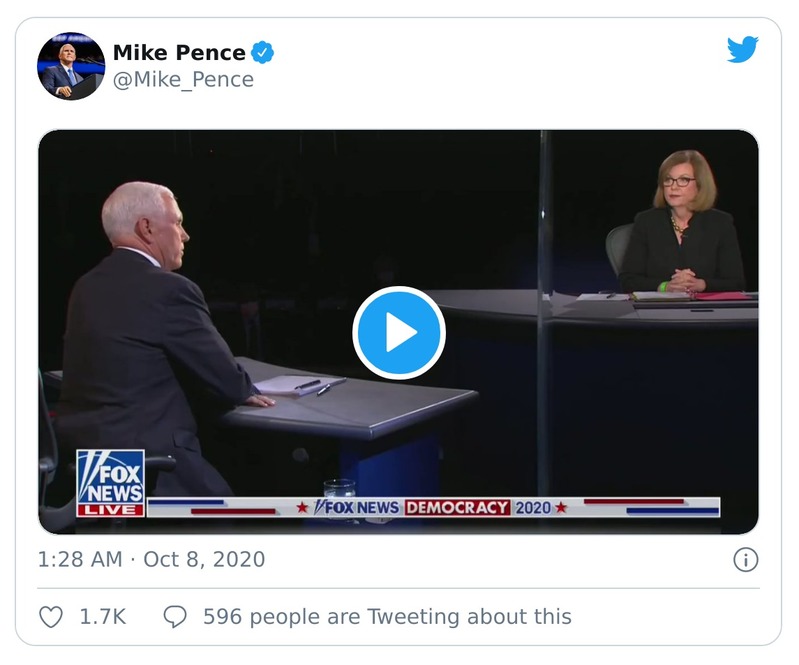Click the Fox News logo in video corner
799x665 pixels.
(110, 474)
